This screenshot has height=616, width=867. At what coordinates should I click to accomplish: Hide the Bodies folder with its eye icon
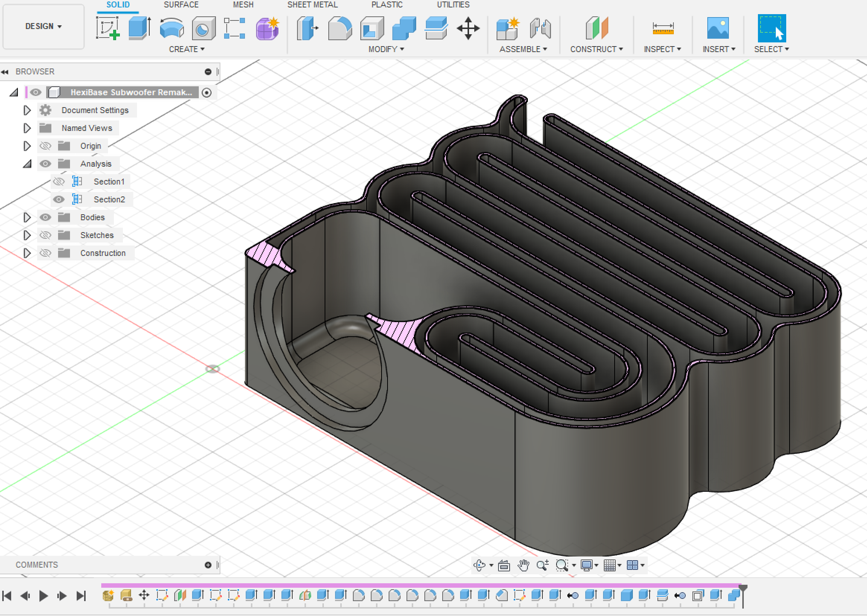(45, 217)
